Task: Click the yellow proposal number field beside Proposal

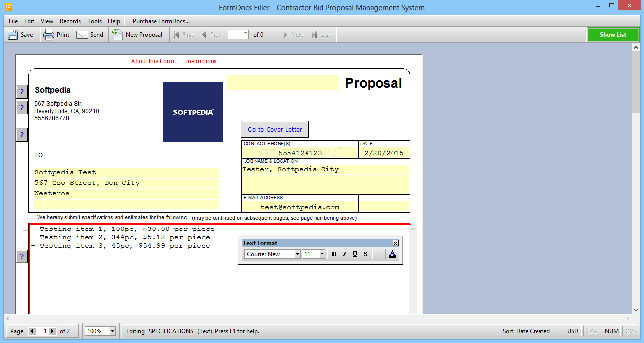Action: tap(283, 83)
